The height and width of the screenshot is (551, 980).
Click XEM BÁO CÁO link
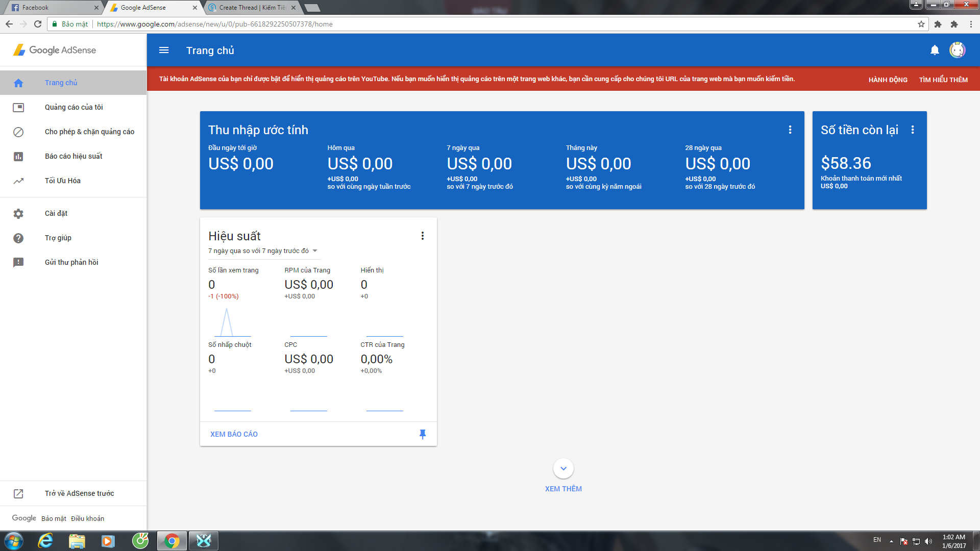pyautogui.click(x=234, y=434)
